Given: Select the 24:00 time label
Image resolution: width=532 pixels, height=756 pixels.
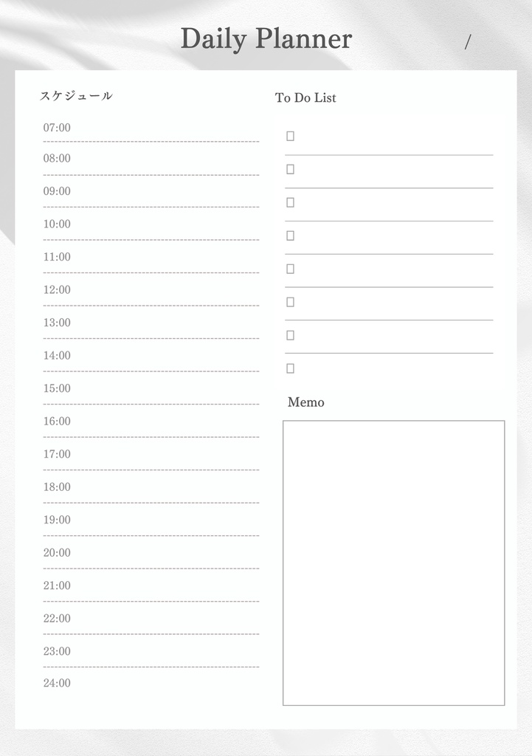Looking at the screenshot, I should [57, 683].
